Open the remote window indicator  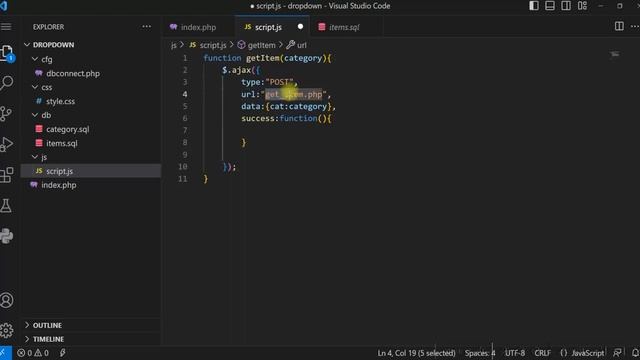pos(4,353)
